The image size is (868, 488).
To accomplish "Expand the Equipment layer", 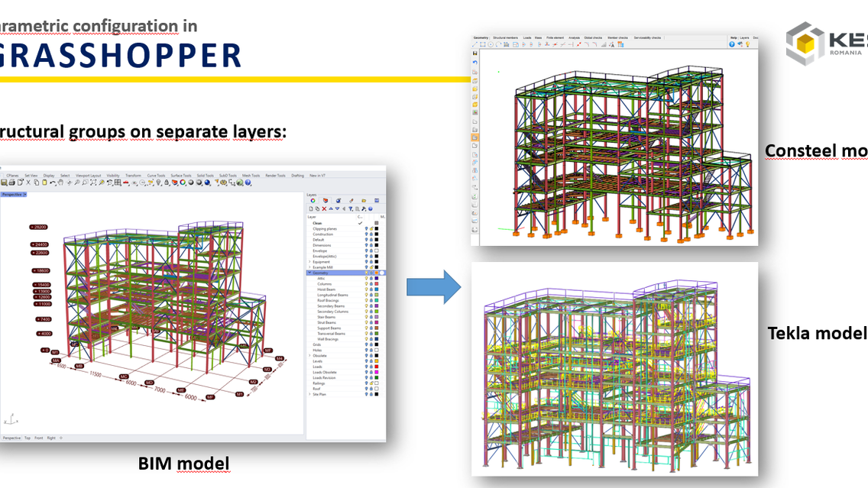I will pyautogui.click(x=309, y=262).
